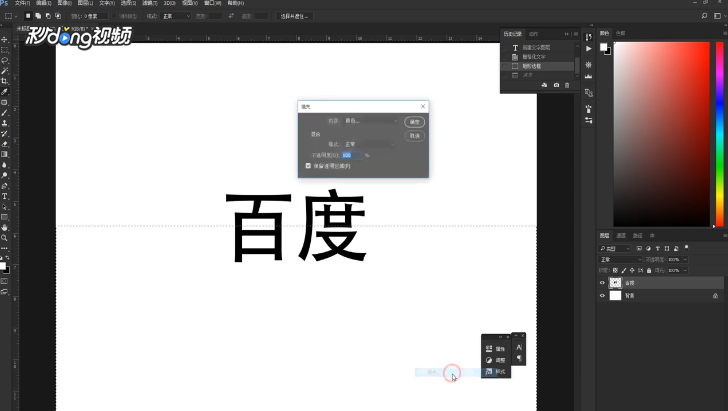Screen dimensions: 728x411
Task: Open style dropdown in options bar
Action: [x=176, y=16]
